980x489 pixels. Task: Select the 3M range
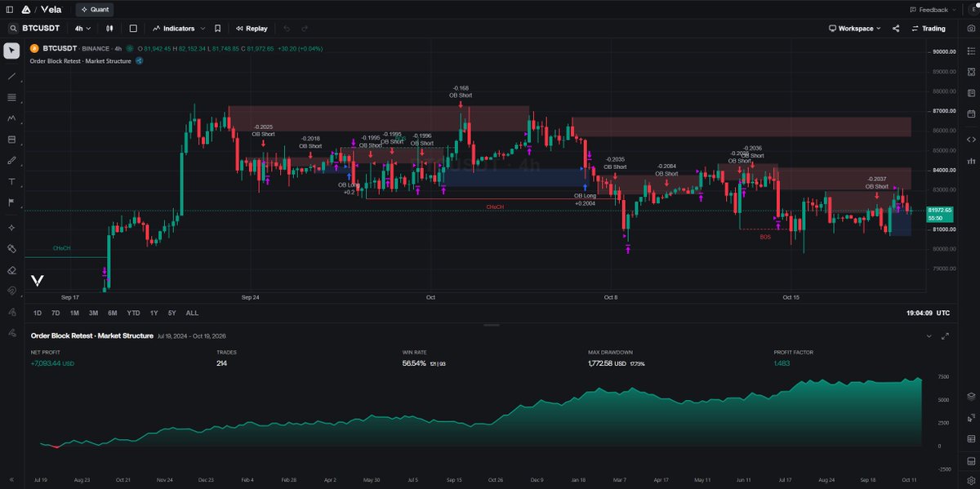click(93, 313)
